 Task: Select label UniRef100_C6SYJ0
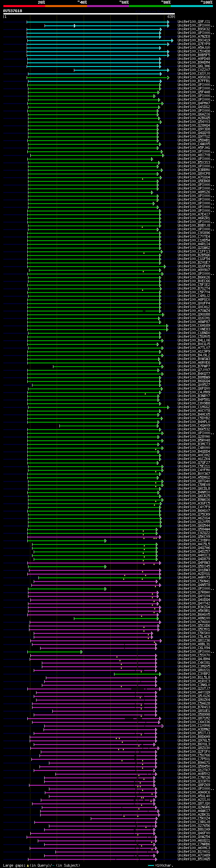(194, 74)
